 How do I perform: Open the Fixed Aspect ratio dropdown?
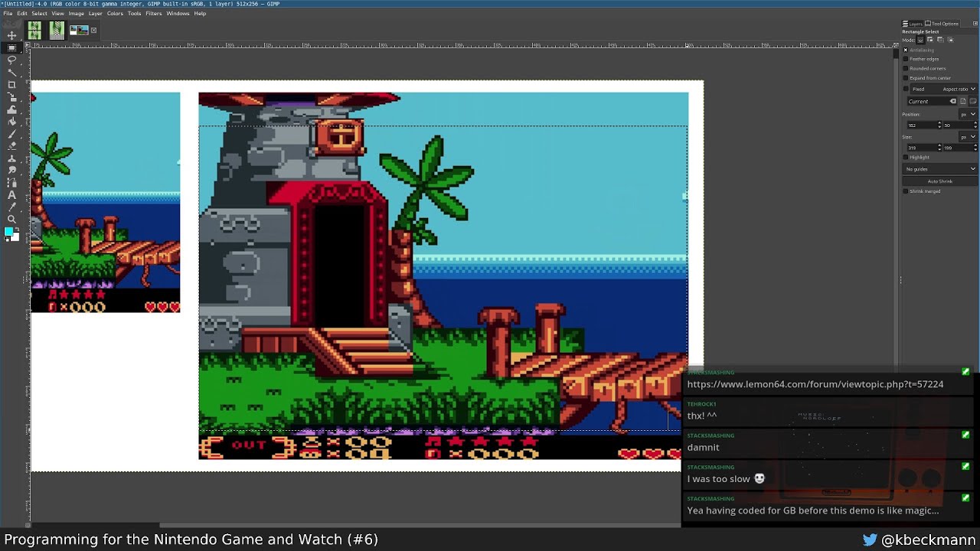tap(944, 89)
